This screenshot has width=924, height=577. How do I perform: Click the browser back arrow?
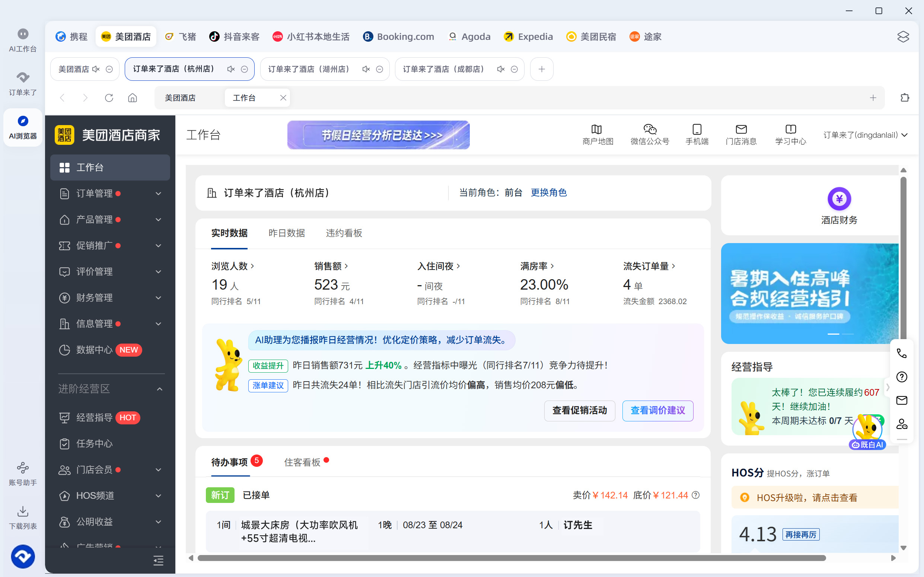(62, 98)
